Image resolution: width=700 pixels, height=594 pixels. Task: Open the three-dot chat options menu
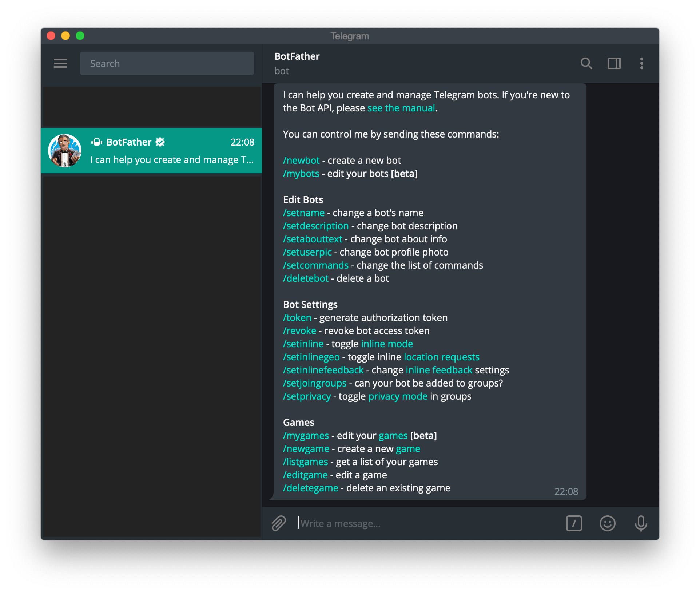(641, 63)
